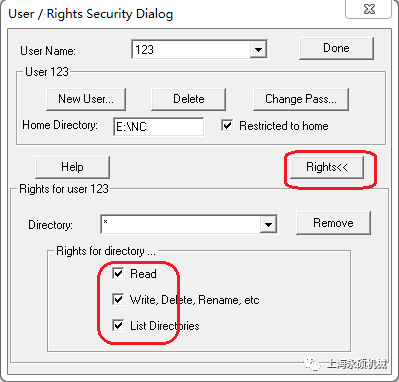Screen dimensions: 399x382
Task: Click the dialog title bar text
Action: [x=91, y=14]
